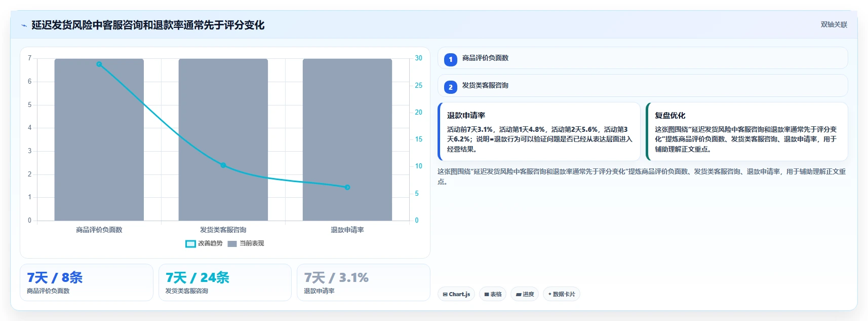Select numbered item 1 商品评价负面数
This screenshot has height=321, width=868.
point(643,58)
